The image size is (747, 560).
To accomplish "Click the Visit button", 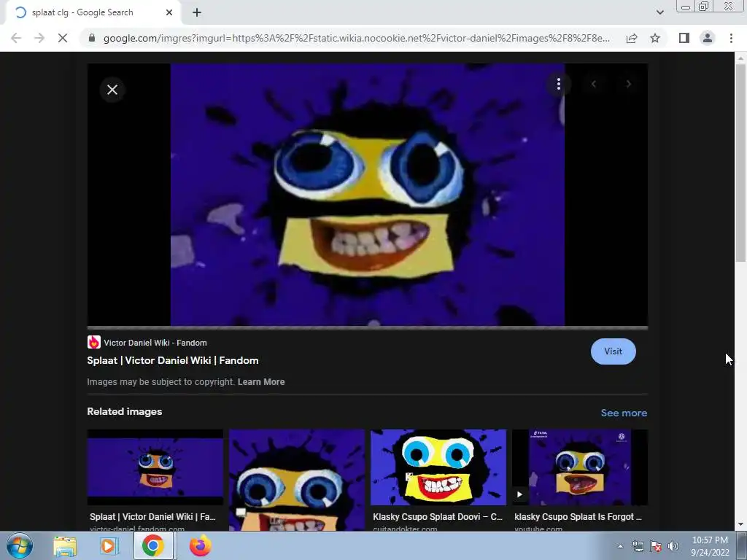I will 613,351.
